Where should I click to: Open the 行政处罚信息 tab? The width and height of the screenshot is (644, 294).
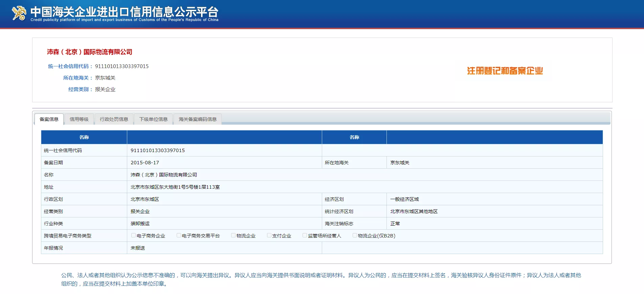114,119
